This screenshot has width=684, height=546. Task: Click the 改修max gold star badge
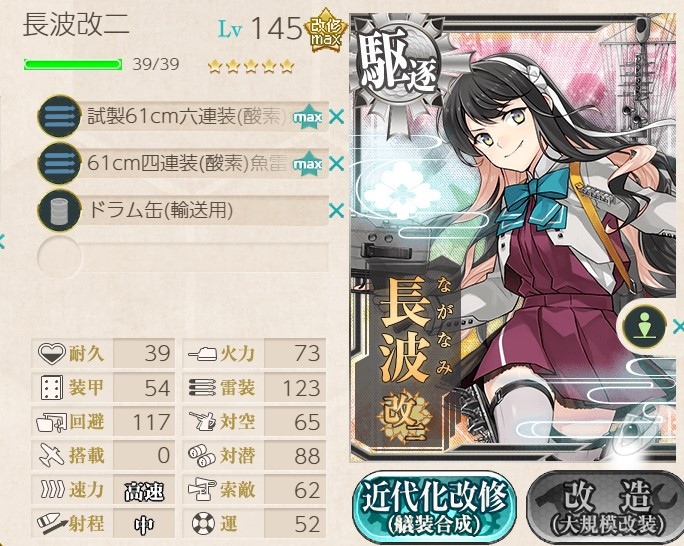tap(325, 31)
